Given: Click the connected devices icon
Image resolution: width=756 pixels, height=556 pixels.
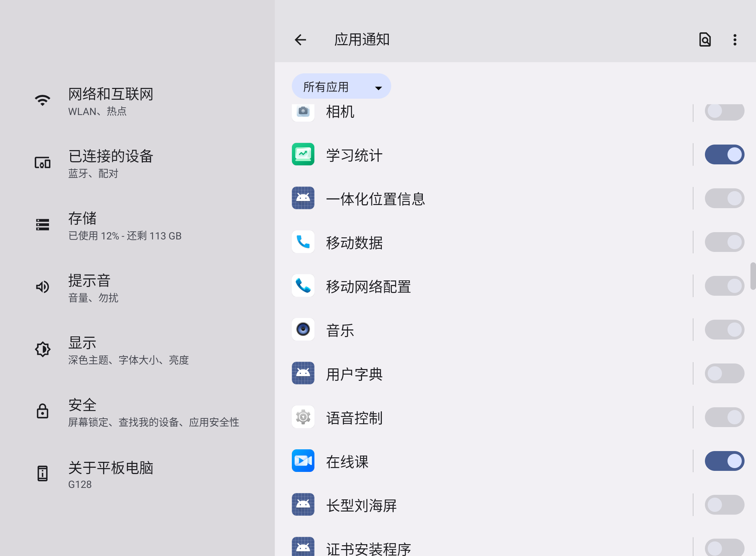Looking at the screenshot, I should [42, 163].
